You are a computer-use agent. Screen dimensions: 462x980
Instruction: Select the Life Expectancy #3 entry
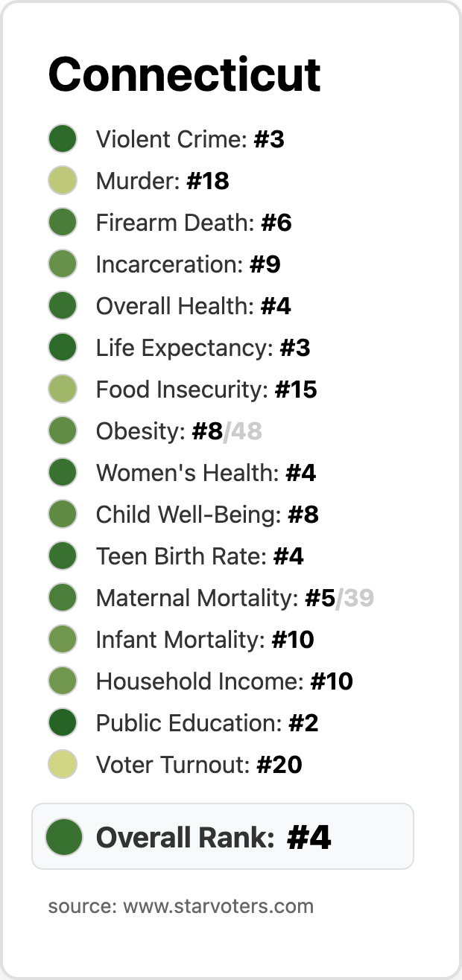tap(203, 348)
